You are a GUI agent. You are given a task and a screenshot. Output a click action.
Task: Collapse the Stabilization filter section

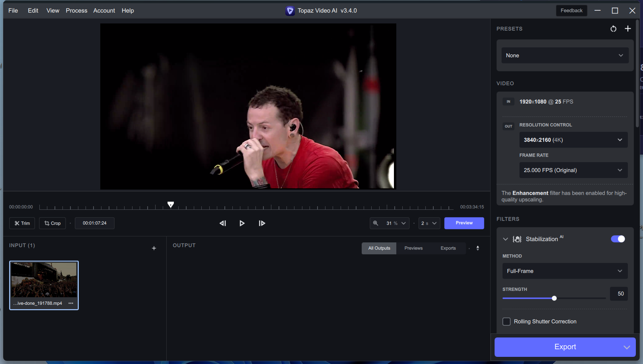(505, 239)
